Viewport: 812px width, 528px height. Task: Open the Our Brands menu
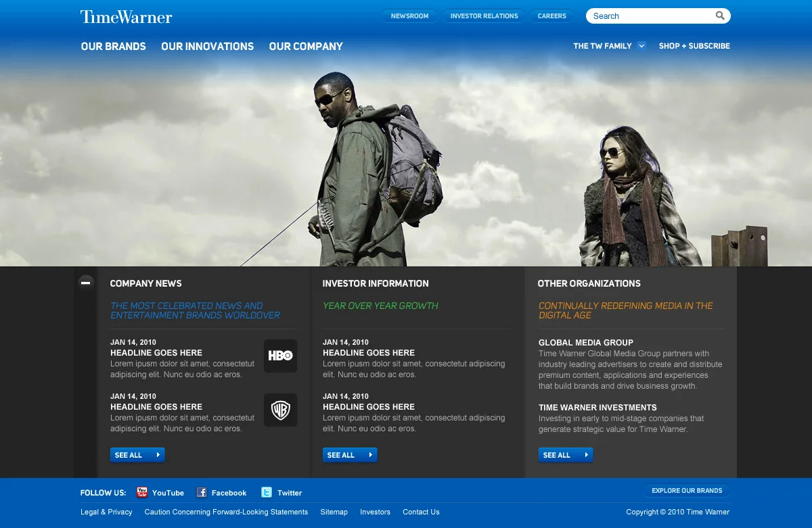(114, 47)
